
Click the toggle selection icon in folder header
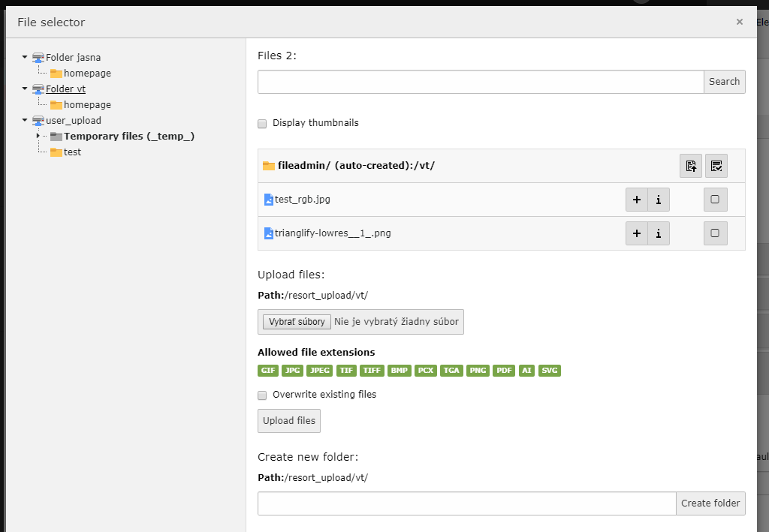tap(716, 166)
